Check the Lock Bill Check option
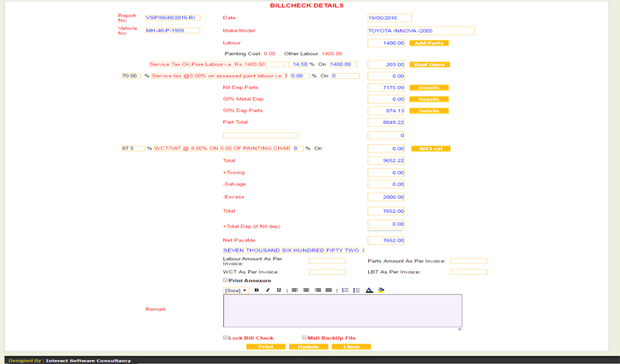The width and height of the screenshot is (620, 364). 226,338
